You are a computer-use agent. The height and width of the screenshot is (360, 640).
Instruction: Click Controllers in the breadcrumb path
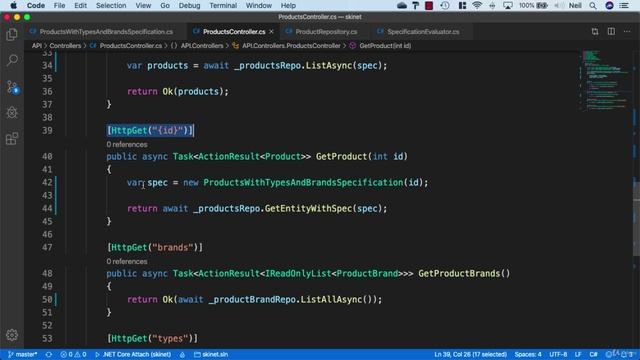pos(65,46)
